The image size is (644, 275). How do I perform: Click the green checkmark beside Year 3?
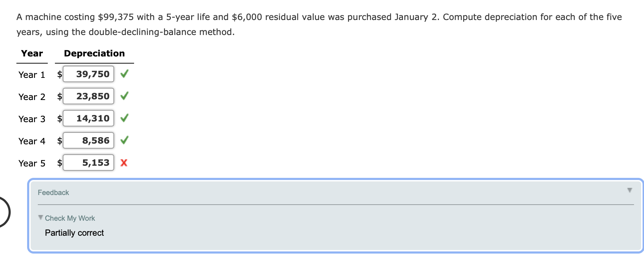point(124,118)
